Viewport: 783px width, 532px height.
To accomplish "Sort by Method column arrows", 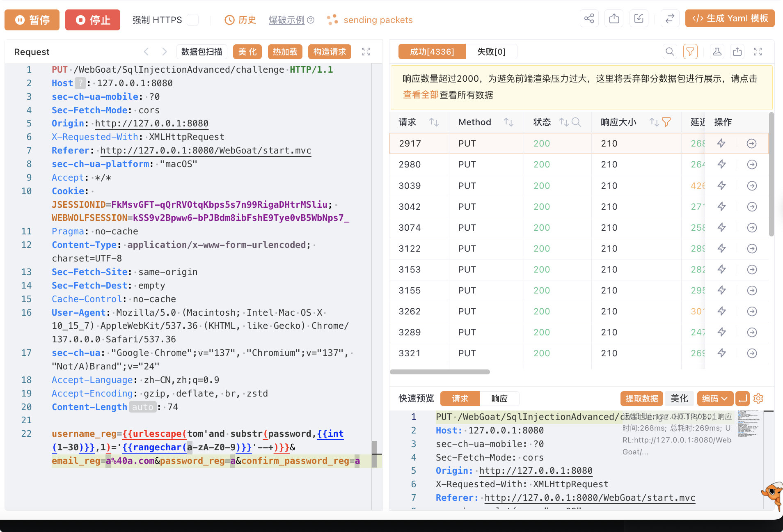I will (508, 122).
